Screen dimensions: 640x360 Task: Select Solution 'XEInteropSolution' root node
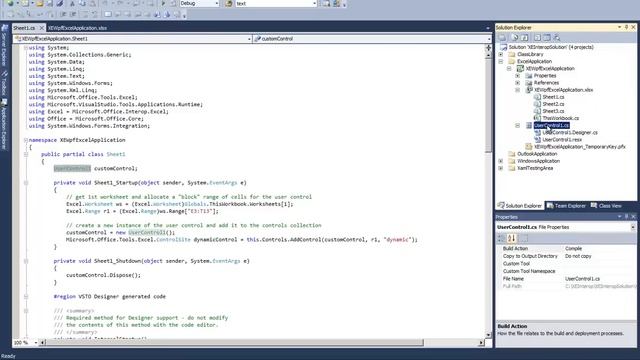pyautogui.click(x=551, y=47)
